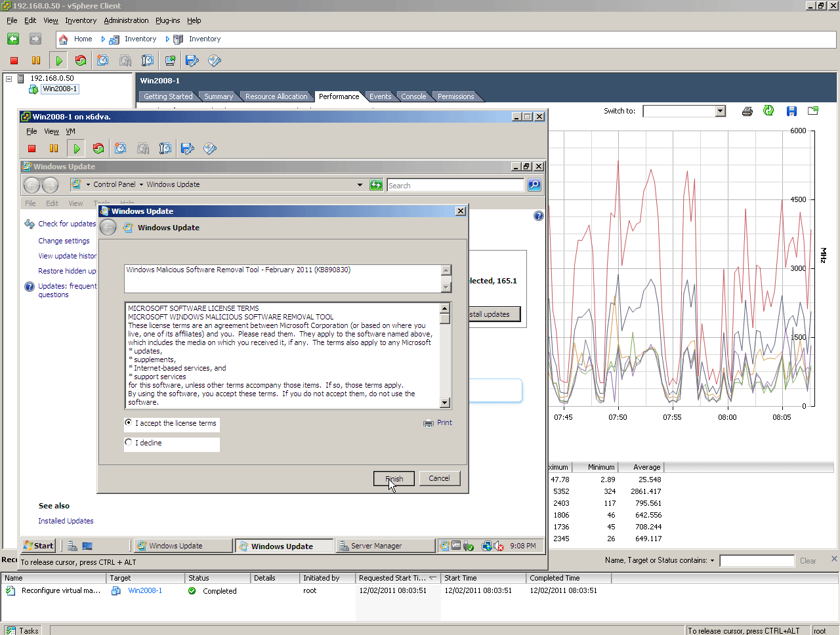Collapse the 192.168.0.50 host tree node

click(9, 79)
